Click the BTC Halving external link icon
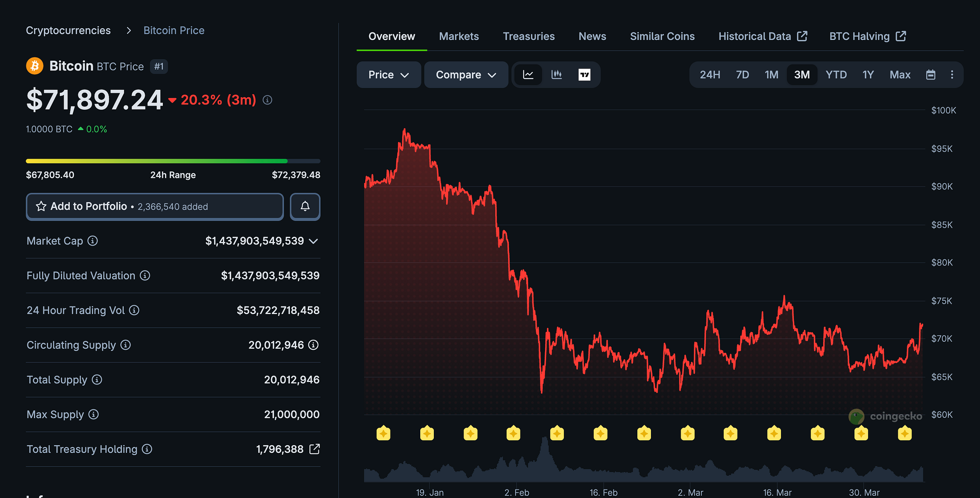 coord(901,36)
